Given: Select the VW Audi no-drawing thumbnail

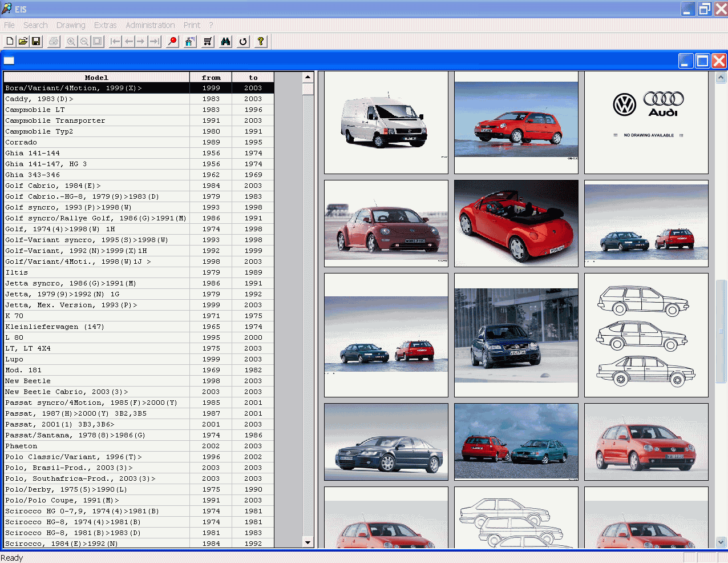Looking at the screenshot, I should [x=646, y=122].
